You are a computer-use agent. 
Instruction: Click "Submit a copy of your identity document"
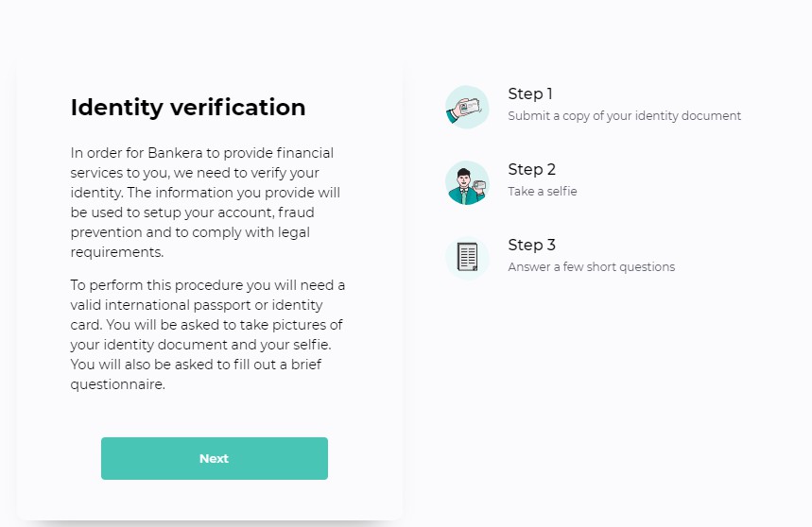(624, 116)
